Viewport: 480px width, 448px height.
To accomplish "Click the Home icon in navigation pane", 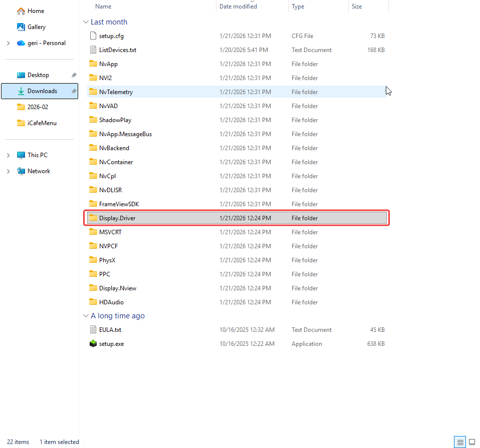I will (21, 11).
